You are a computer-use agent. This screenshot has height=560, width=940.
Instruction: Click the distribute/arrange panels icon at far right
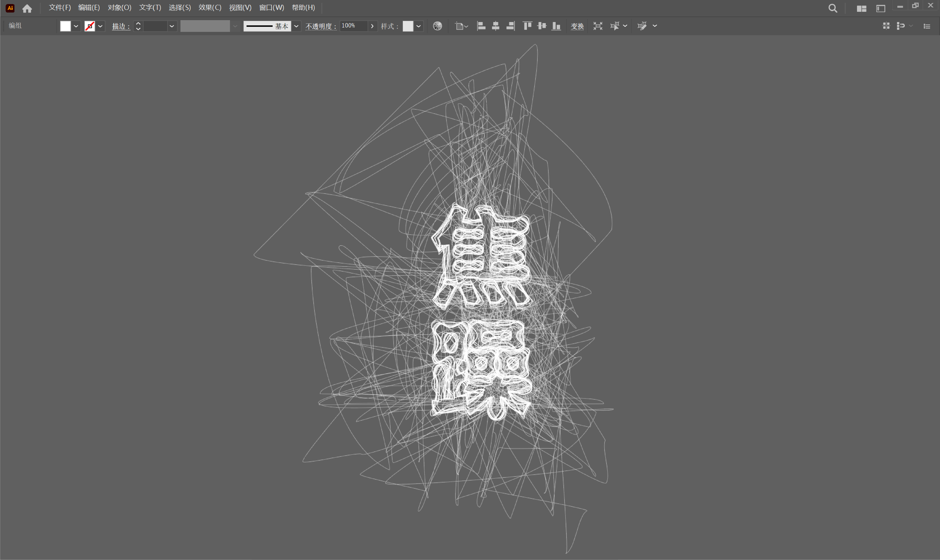click(901, 26)
